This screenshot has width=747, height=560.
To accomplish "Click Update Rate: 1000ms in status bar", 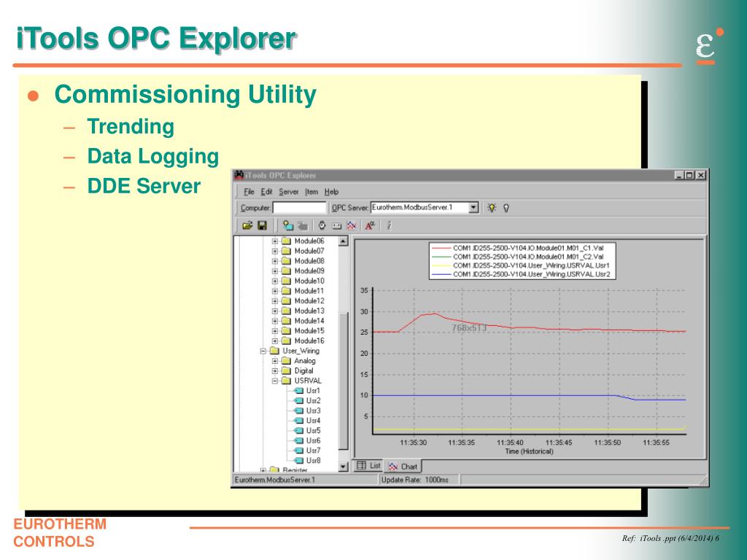I will 414,480.
